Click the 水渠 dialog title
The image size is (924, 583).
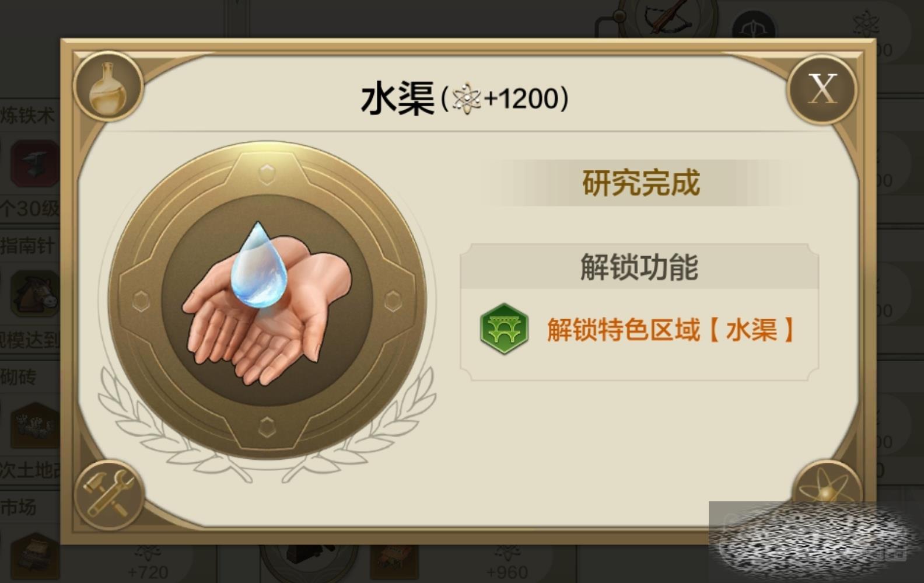coord(398,97)
